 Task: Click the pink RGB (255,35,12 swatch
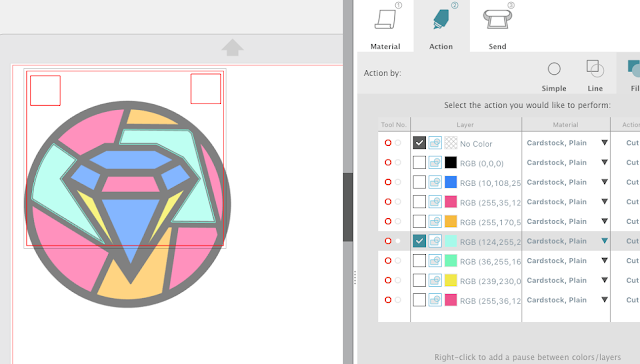pyautogui.click(x=451, y=202)
